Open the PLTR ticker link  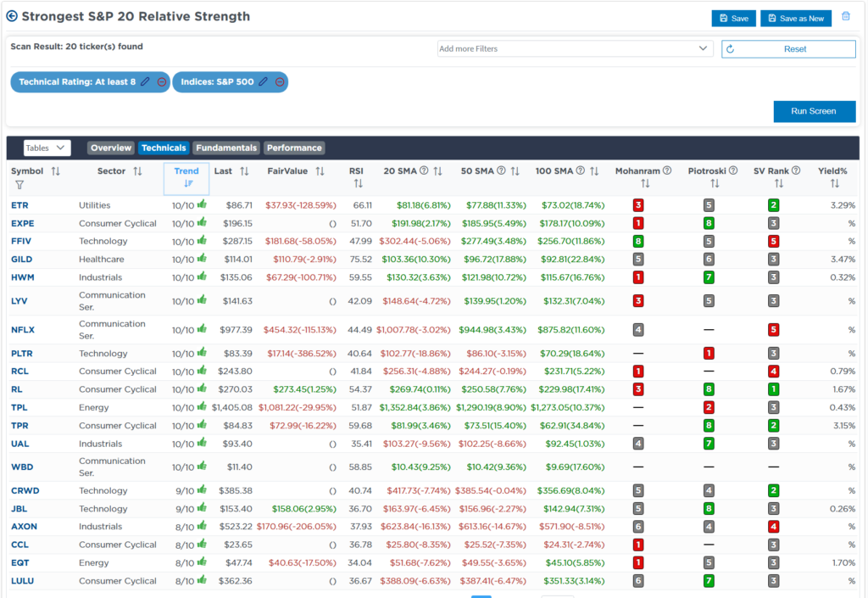[22, 354]
